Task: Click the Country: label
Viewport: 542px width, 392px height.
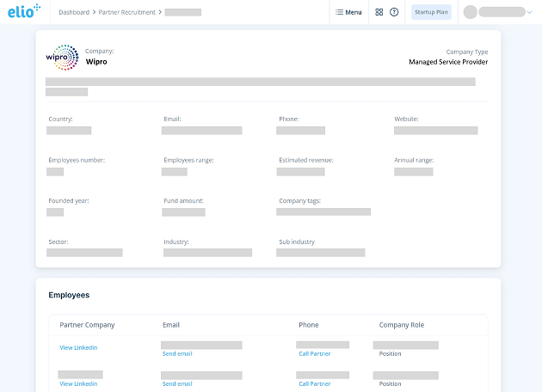Action: [x=60, y=119]
